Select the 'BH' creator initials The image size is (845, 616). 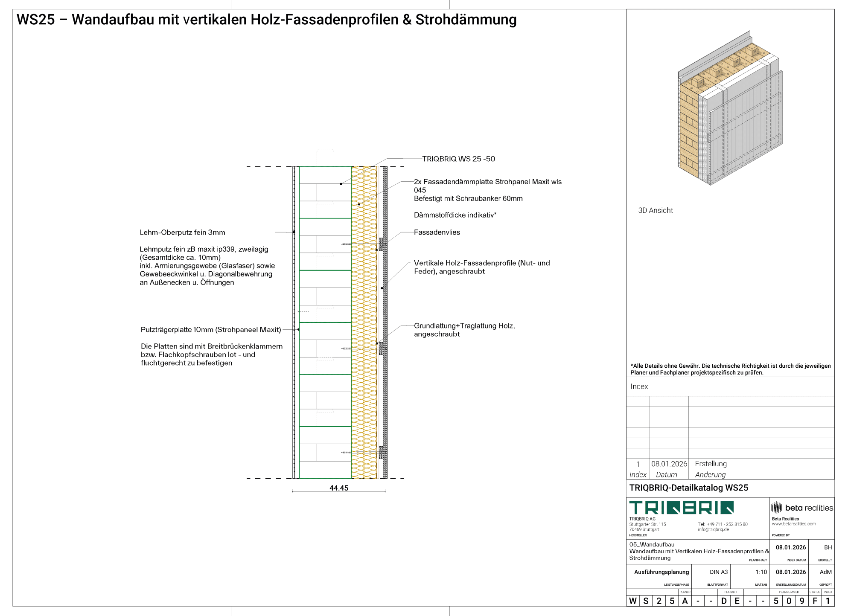[x=828, y=547]
